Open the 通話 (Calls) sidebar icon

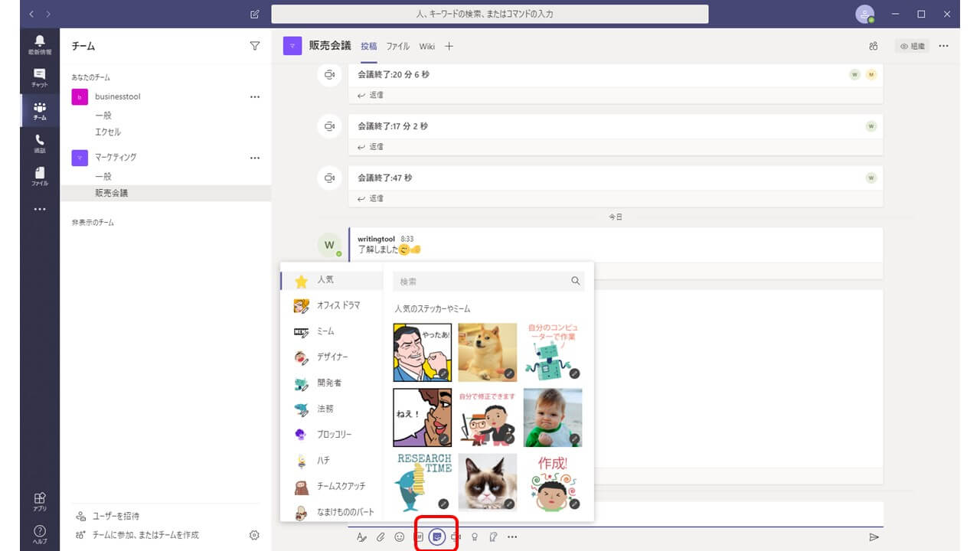point(40,144)
